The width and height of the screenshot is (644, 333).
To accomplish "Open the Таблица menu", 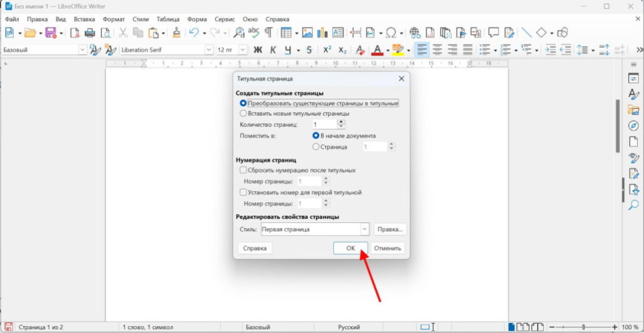I will tap(168, 19).
